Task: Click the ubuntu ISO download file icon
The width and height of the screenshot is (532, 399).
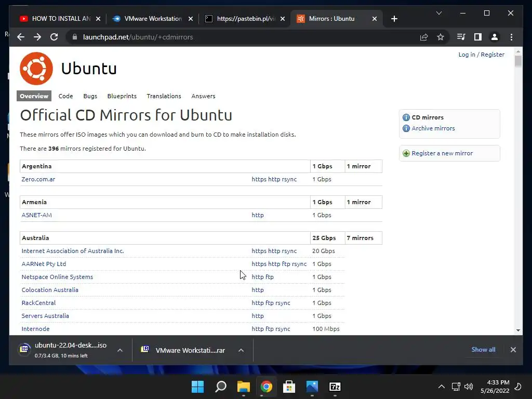Action: click(x=24, y=349)
